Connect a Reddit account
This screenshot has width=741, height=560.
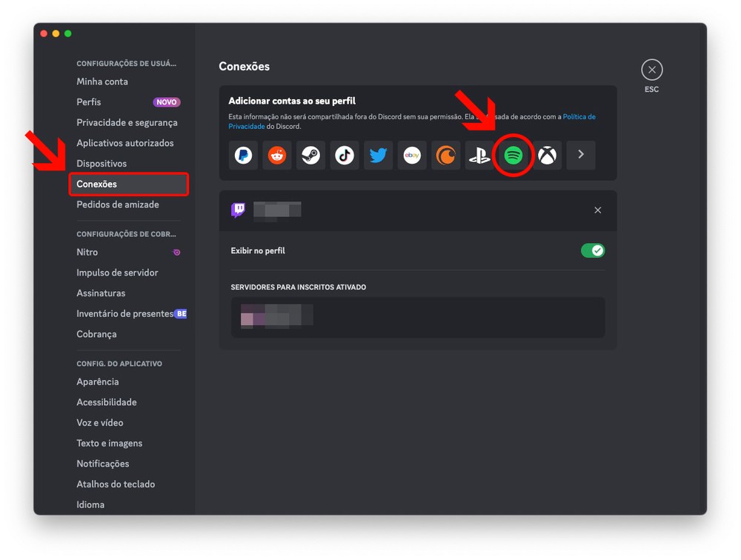(x=277, y=155)
